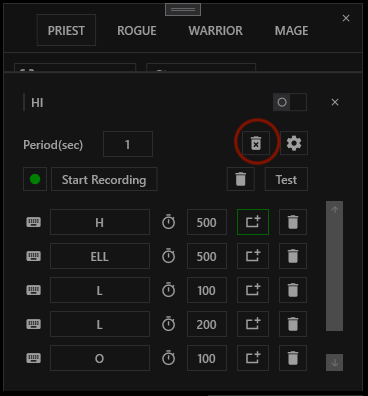Click the clear-all trash icon with X

[256, 143]
